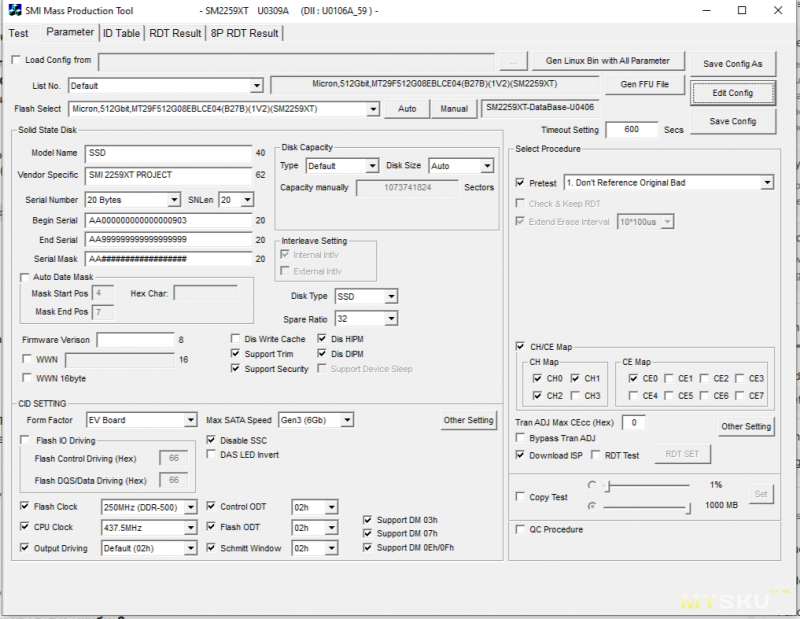The image size is (800, 619).
Task: Expand the Max SATA Speed dropdown
Action: (346, 420)
